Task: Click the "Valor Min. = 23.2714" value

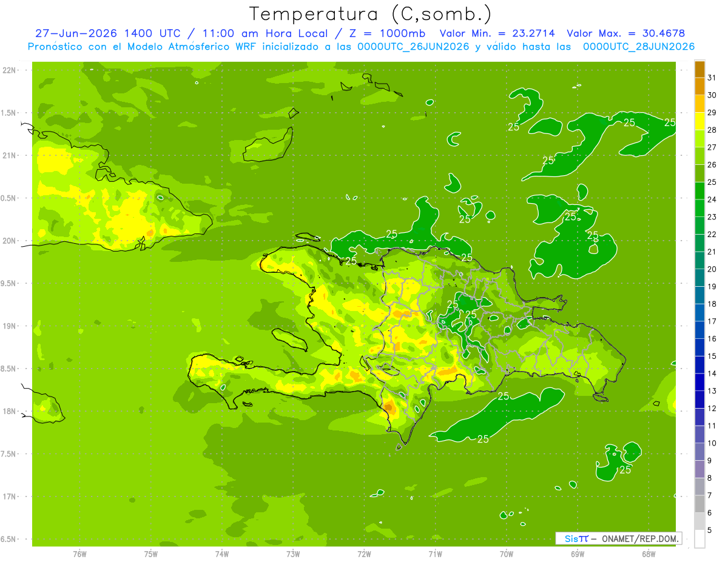Action: (497, 33)
